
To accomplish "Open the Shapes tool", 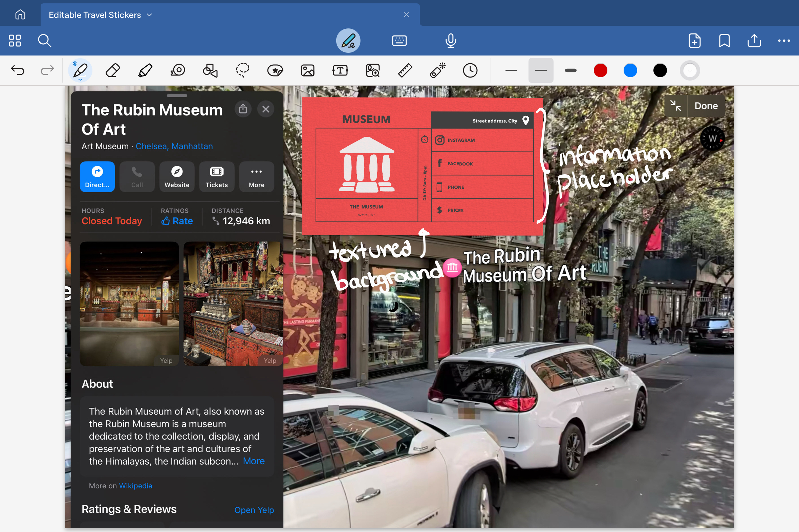I will point(210,71).
